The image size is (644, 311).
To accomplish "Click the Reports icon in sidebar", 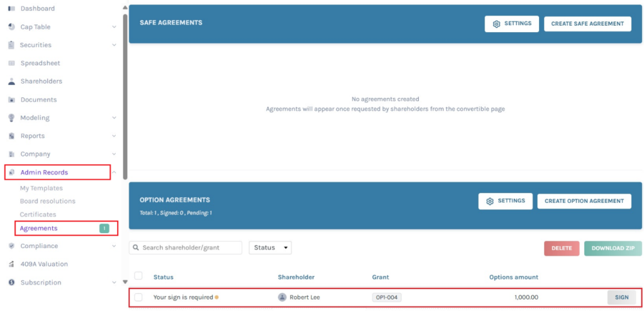I will [x=11, y=136].
